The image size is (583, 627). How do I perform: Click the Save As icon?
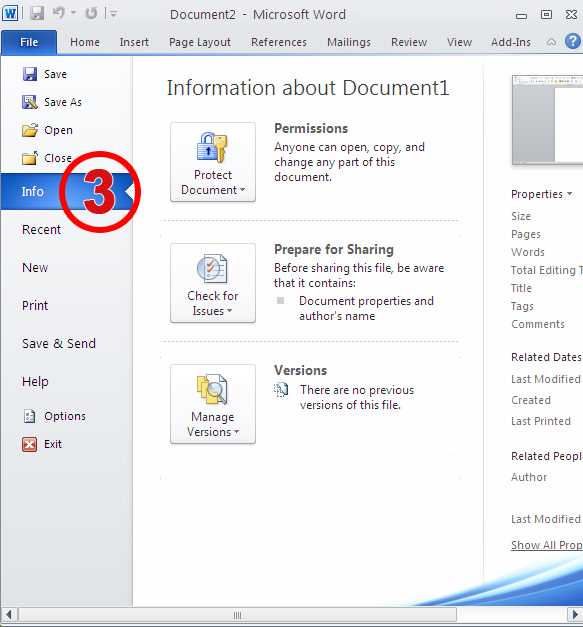(x=30, y=102)
